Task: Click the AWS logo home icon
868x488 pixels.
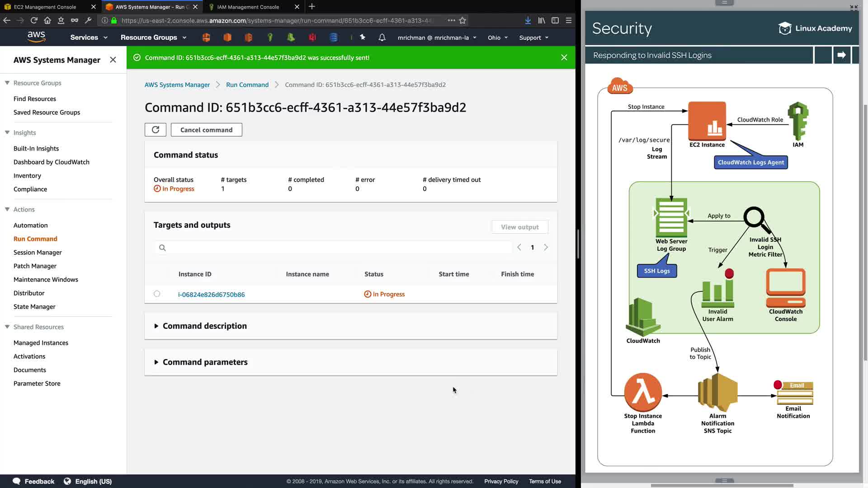Action: pos(36,37)
